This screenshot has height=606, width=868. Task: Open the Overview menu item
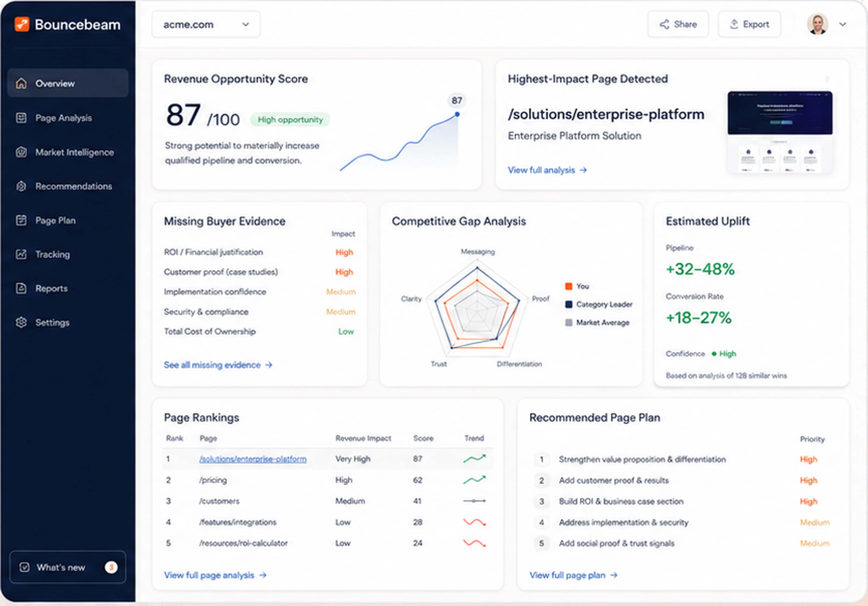coord(68,83)
